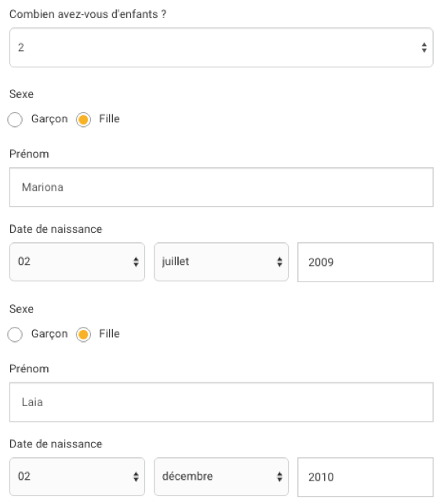The image size is (444, 504).
Task: Click the arrow icon of juillet selector
Action: 279,262
